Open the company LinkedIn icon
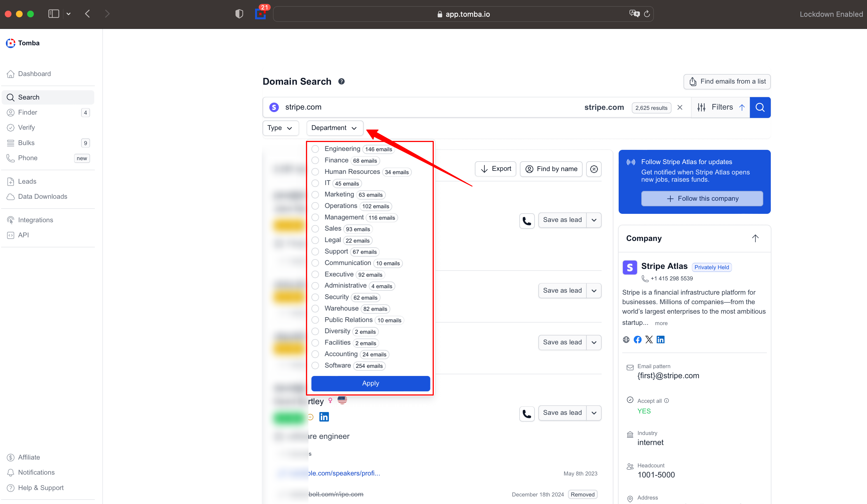867x504 pixels. coord(661,340)
